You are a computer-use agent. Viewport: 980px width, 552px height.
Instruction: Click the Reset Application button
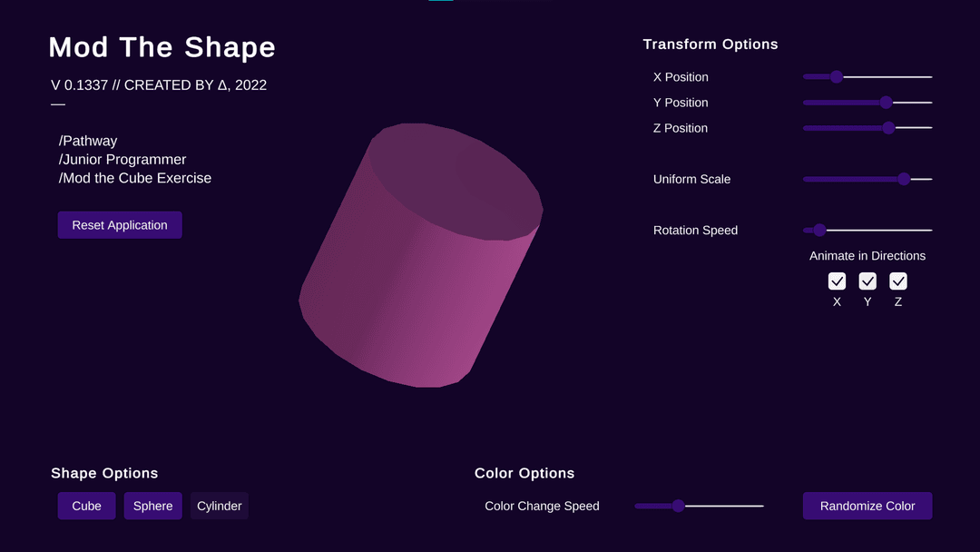120,225
